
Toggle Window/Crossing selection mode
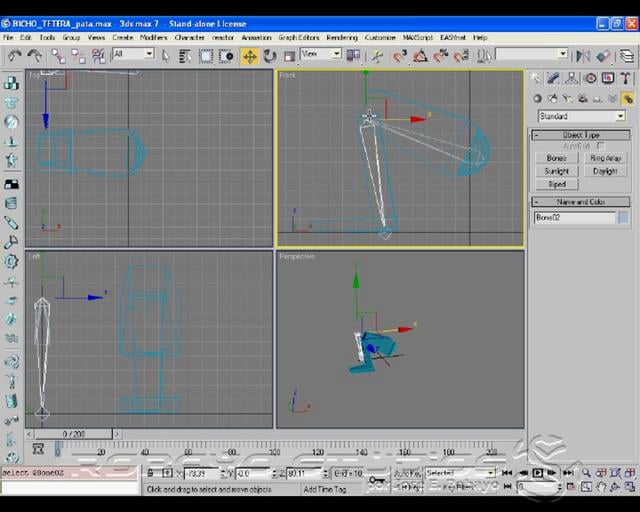(226, 56)
